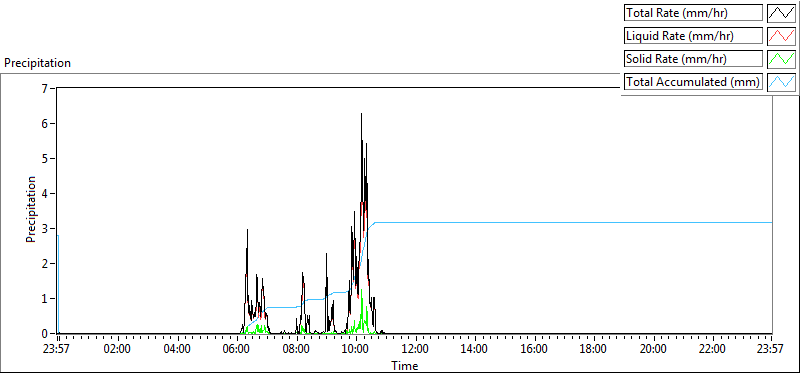Click the 18:00 tick on time axis
Screen dimensions: 800x373
(x=593, y=350)
